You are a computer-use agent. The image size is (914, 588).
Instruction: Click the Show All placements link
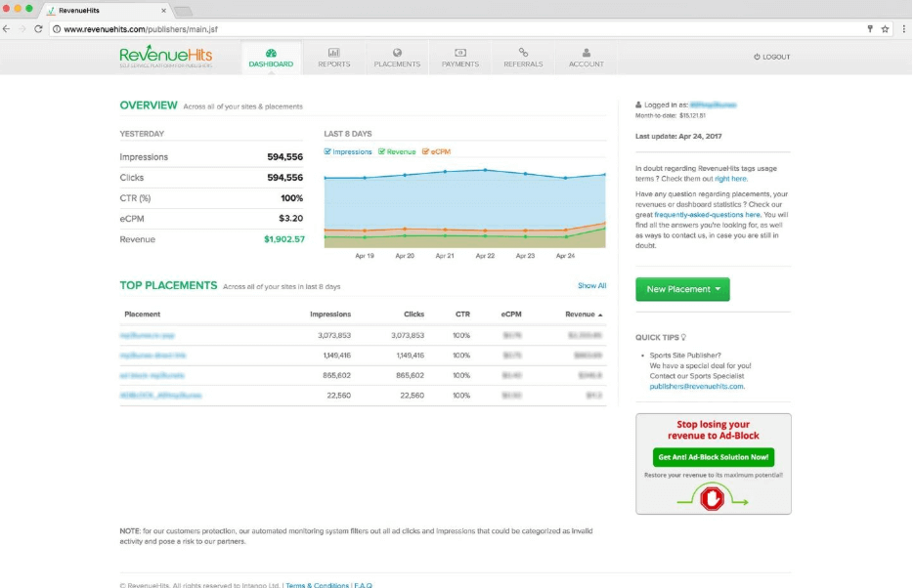[594, 283]
